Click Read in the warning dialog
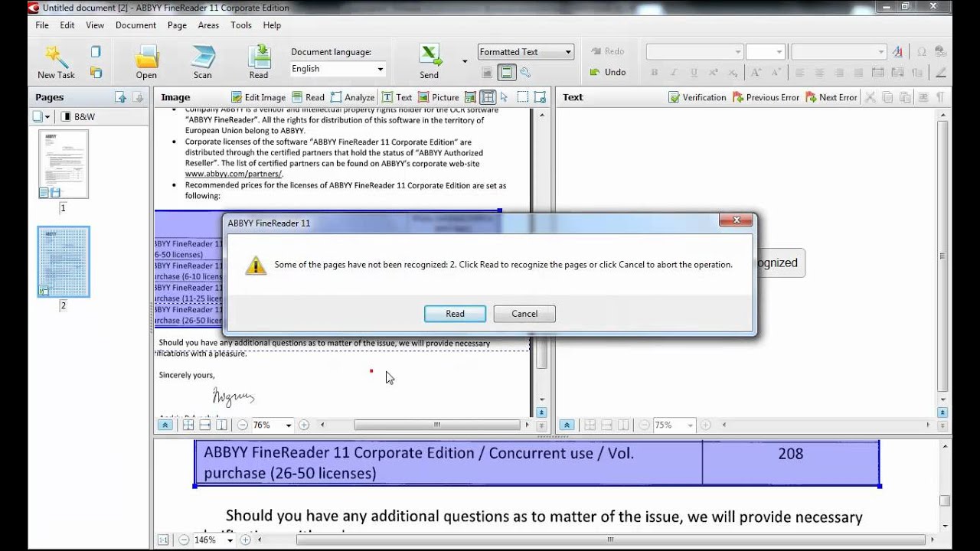Screen dimensions: 980x551 (456, 314)
